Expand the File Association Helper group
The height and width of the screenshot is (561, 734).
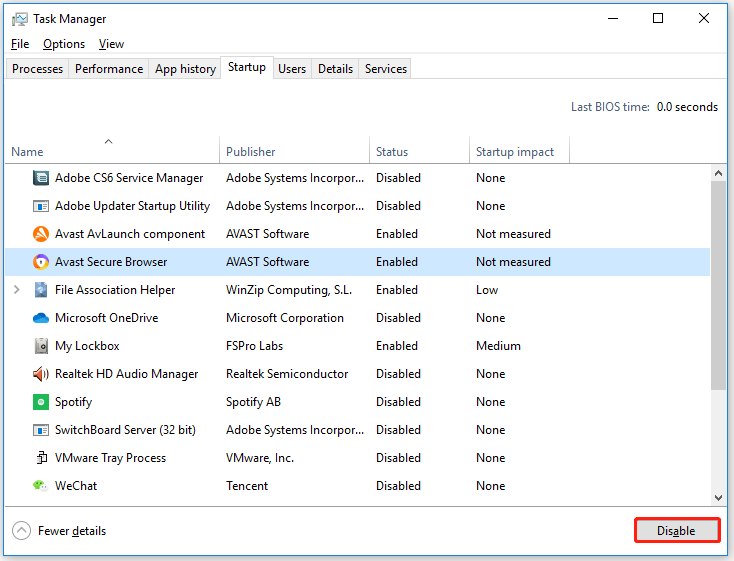pyautogui.click(x=17, y=290)
